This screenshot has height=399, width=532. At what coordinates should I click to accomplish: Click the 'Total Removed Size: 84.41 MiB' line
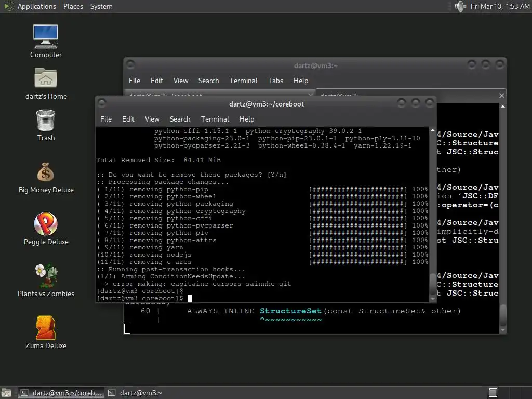pyautogui.click(x=158, y=160)
